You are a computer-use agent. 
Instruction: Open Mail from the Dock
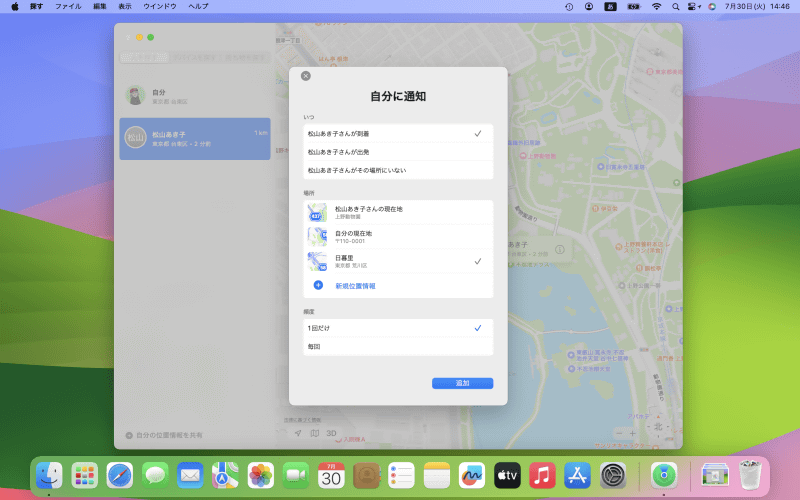click(x=190, y=476)
